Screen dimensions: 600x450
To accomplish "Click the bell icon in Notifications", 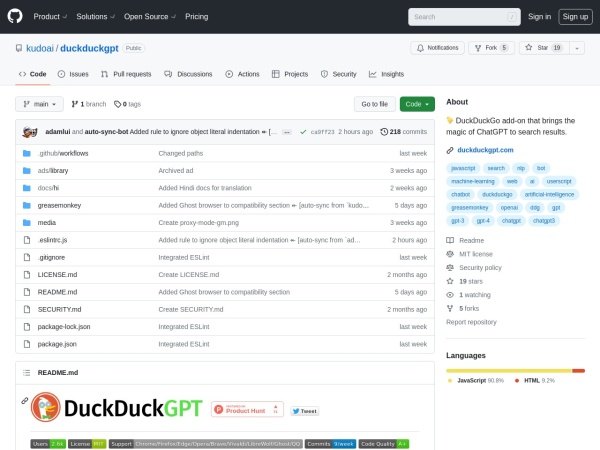I will 420,48.
